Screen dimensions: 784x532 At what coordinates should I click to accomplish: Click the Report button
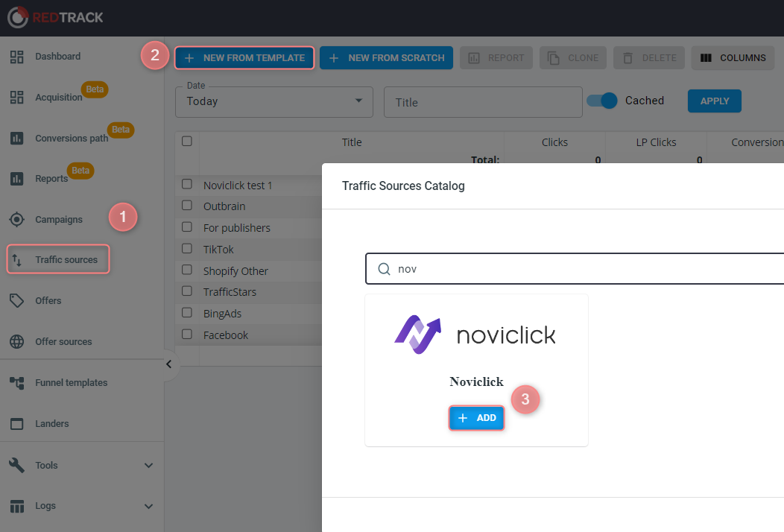pos(496,58)
